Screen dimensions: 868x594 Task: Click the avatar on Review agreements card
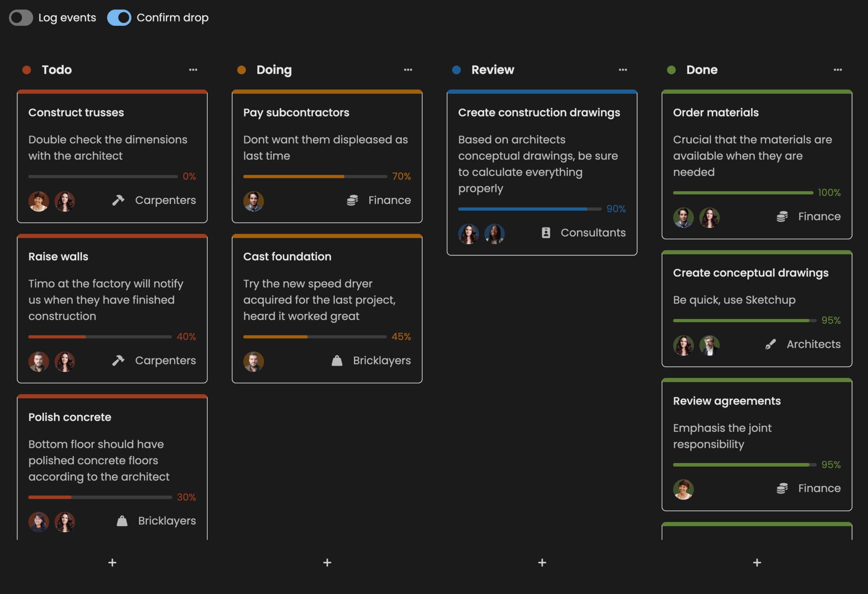[683, 489]
